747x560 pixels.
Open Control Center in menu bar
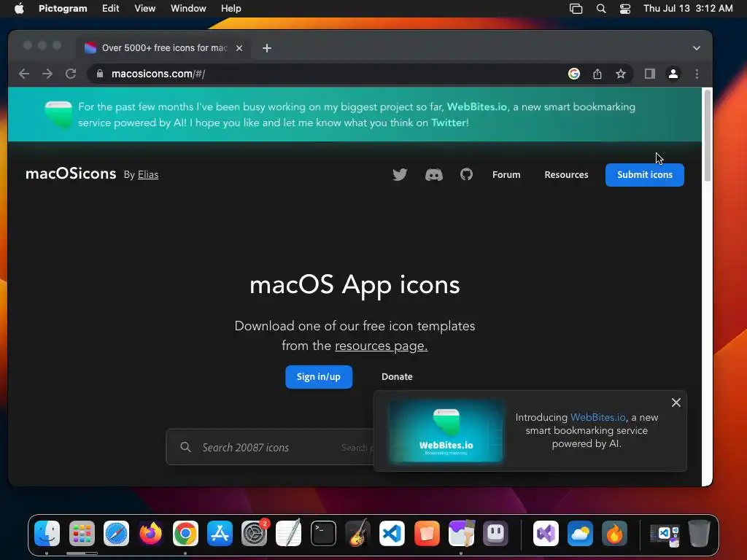pyautogui.click(x=625, y=9)
